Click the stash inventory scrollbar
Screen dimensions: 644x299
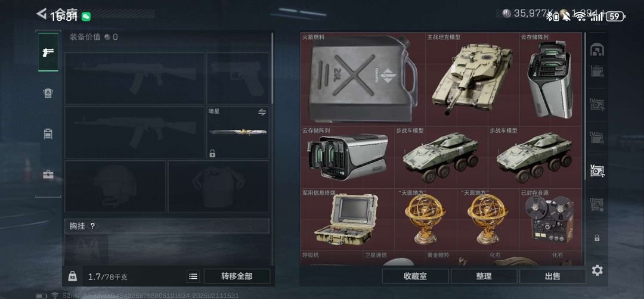coord(585,107)
